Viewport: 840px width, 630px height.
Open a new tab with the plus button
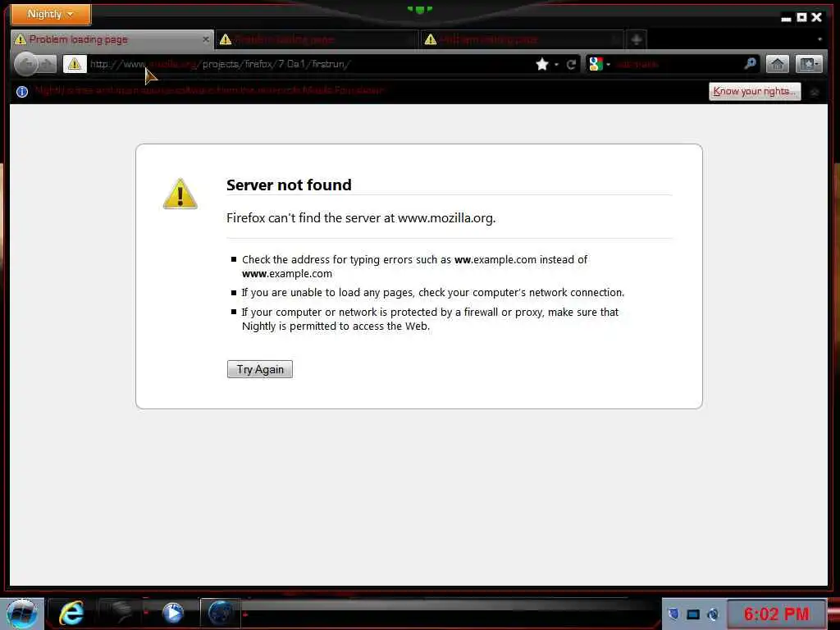click(x=637, y=39)
